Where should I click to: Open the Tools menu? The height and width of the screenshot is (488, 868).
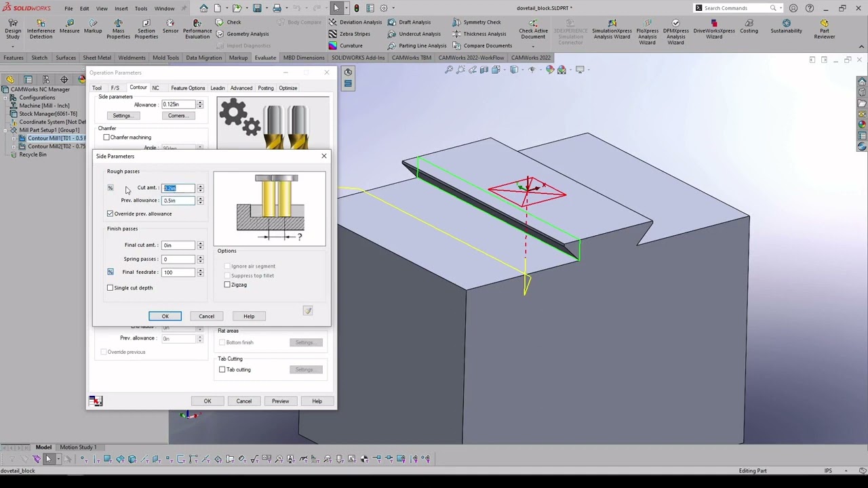click(141, 8)
